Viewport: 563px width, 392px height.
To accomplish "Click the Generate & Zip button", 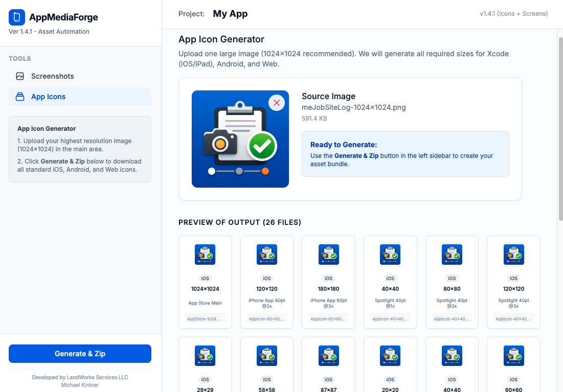I will coord(80,353).
